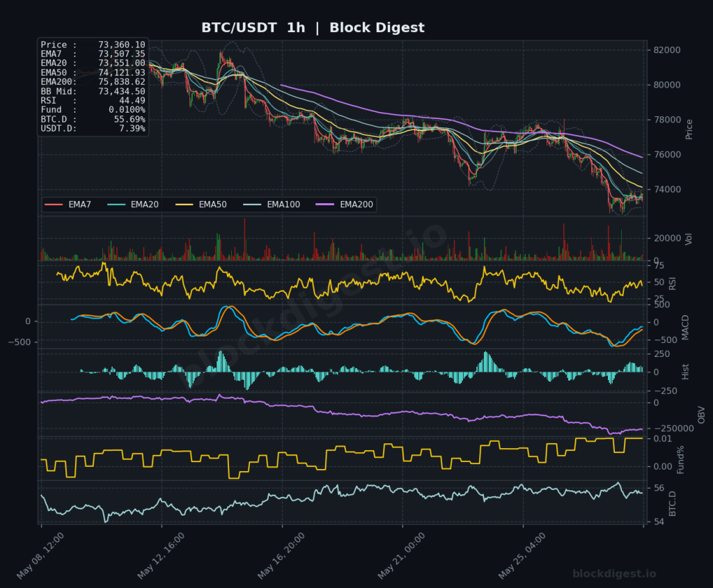Click the Hist -250 axis tick
The width and height of the screenshot is (713, 588).
[x=665, y=391]
